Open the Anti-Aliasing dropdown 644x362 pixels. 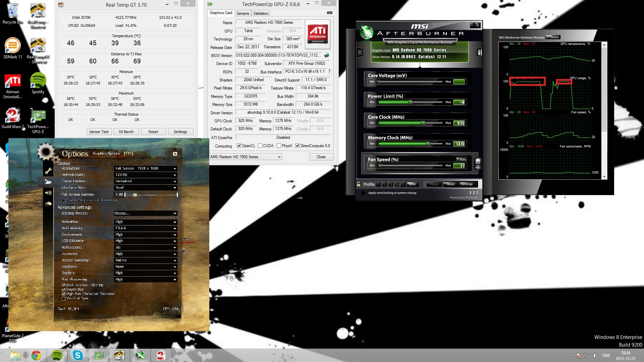(x=145, y=228)
